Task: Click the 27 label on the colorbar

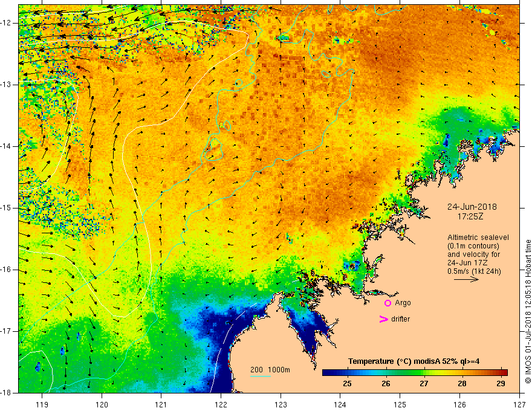Action: pos(424,384)
